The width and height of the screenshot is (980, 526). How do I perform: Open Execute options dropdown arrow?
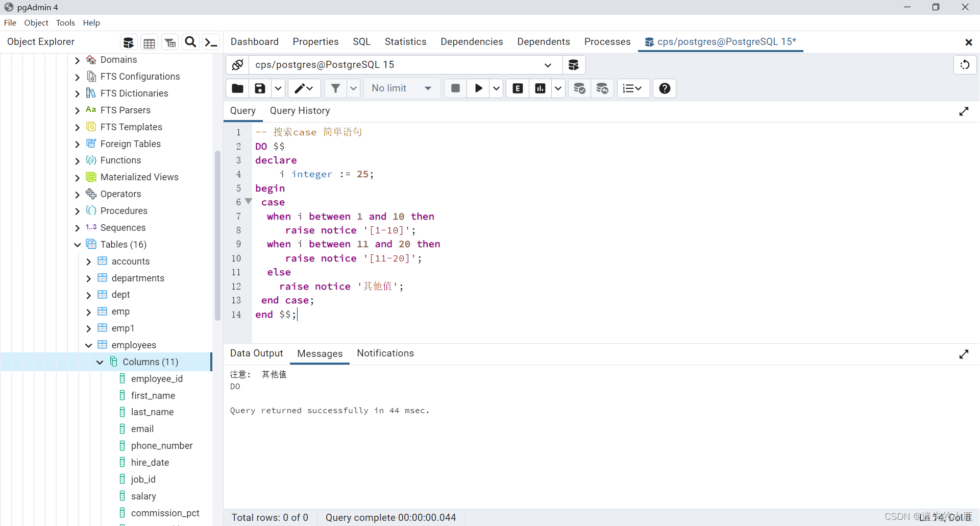tap(496, 88)
